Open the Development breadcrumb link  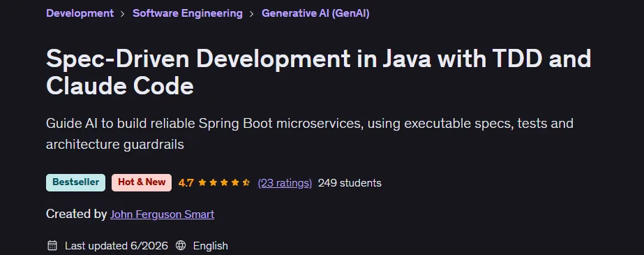coord(80,13)
